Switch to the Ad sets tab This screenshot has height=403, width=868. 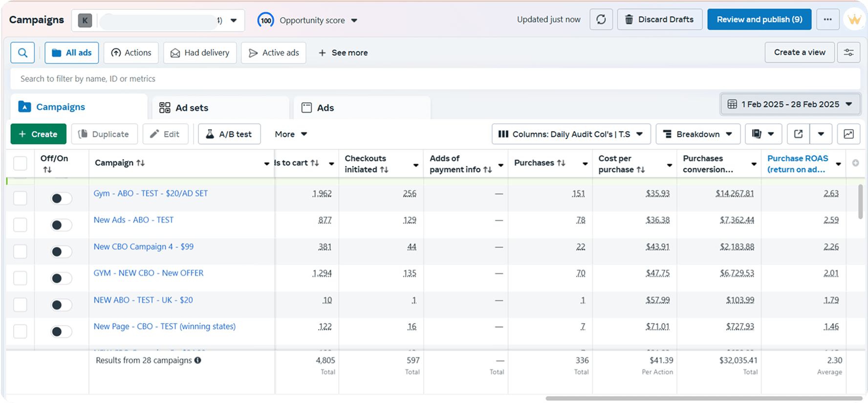[x=192, y=108]
